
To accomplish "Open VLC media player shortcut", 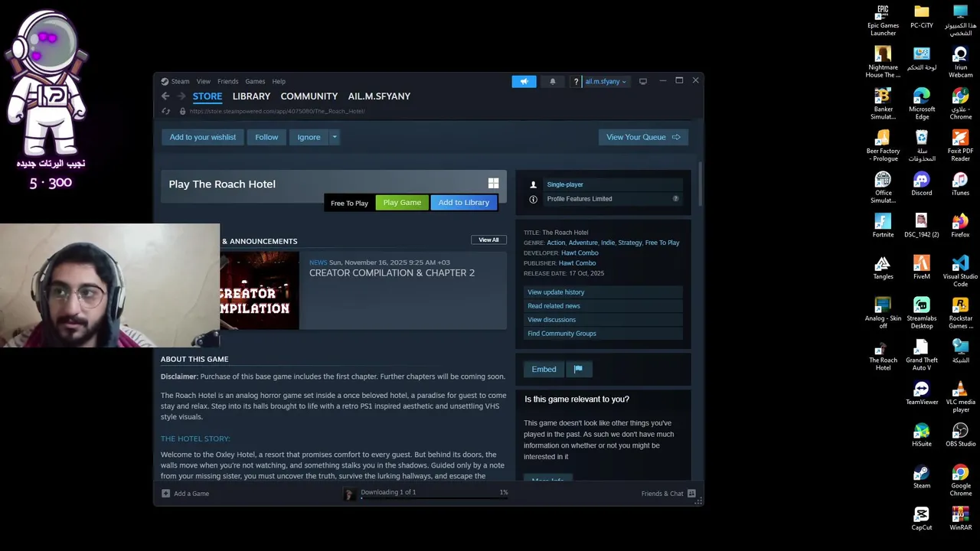I will 961,397.
